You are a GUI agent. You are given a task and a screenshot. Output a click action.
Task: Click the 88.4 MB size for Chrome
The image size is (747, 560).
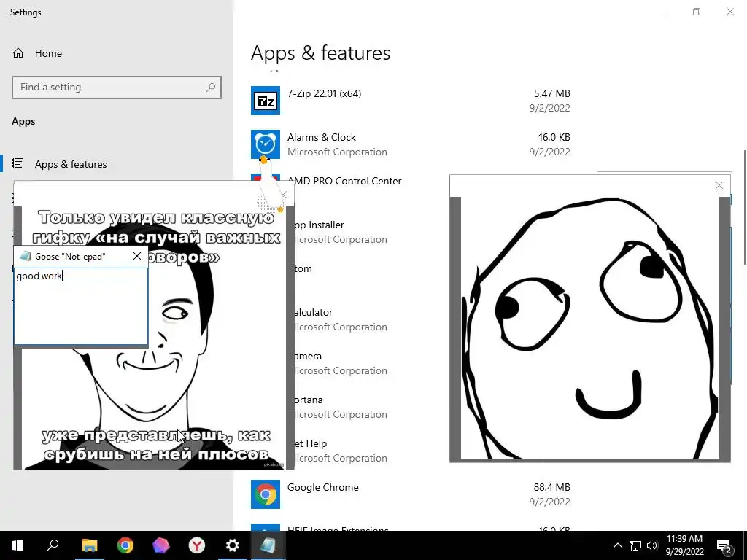pyautogui.click(x=551, y=487)
